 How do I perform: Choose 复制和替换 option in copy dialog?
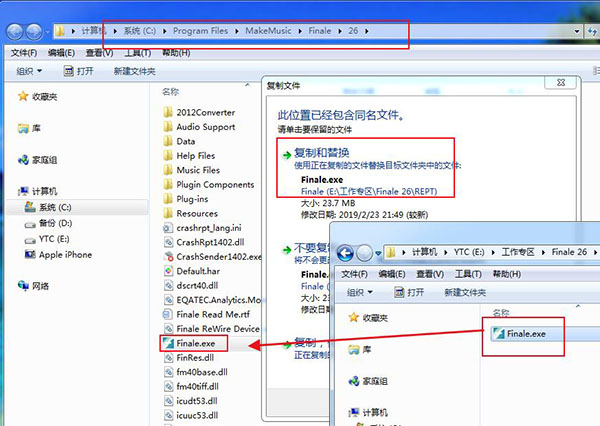(321, 153)
